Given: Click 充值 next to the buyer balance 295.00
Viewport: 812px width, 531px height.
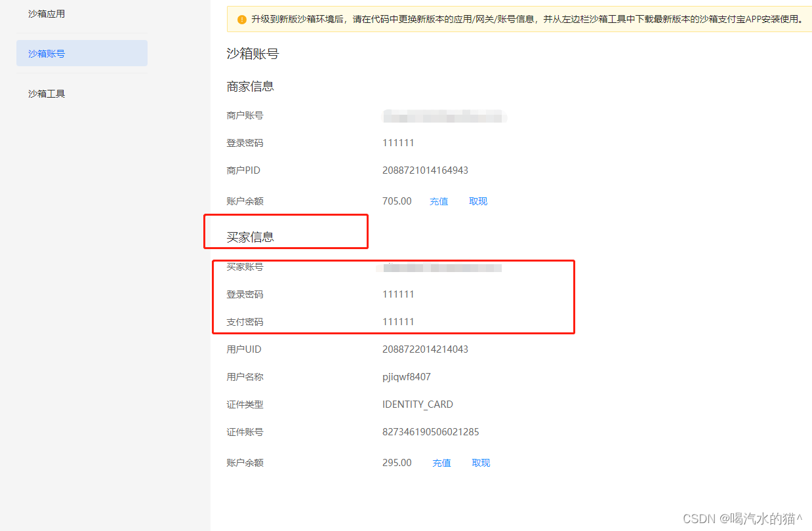Looking at the screenshot, I should pyautogui.click(x=441, y=462).
